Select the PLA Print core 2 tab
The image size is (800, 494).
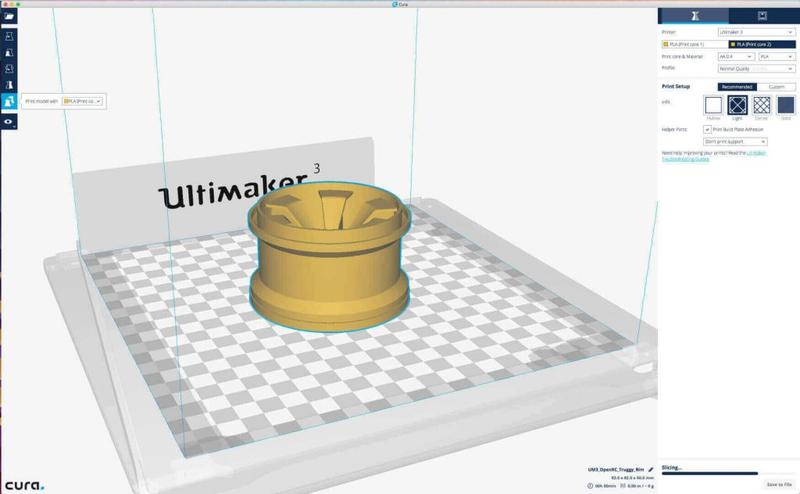coord(762,45)
